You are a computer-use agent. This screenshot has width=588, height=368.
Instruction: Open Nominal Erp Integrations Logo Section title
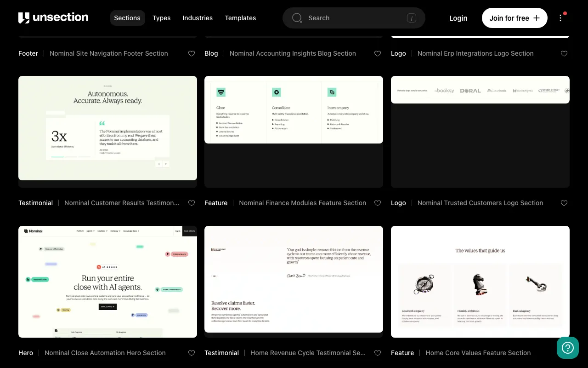coord(475,53)
